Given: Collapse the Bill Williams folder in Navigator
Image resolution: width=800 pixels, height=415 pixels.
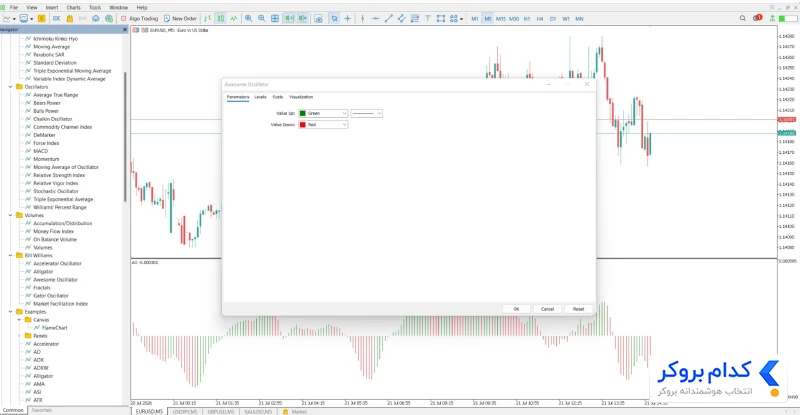Looking at the screenshot, I should (10, 255).
